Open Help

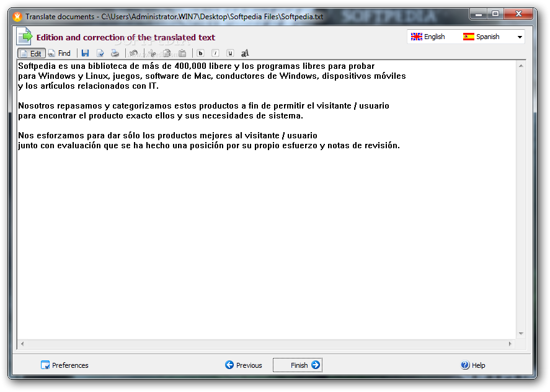473,365
